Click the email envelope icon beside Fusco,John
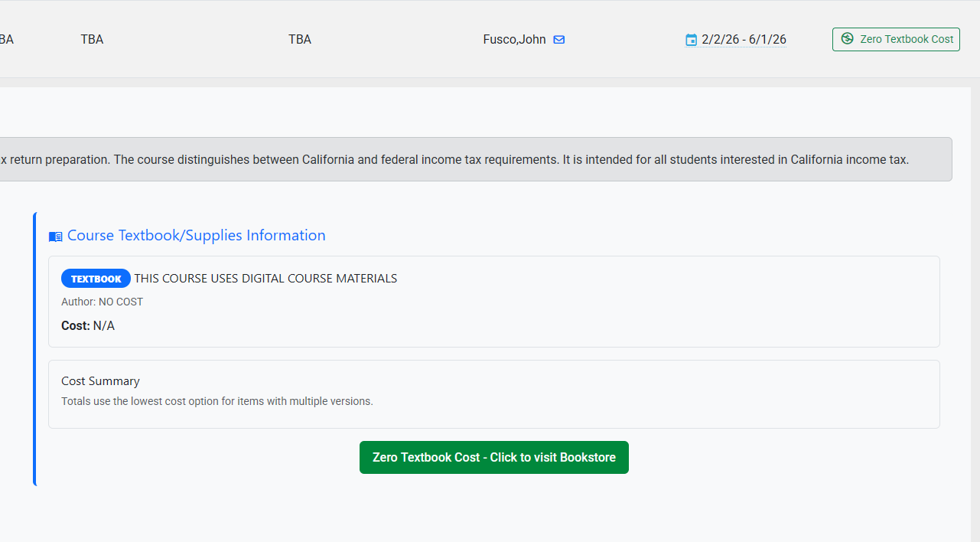Image resolution: width=980 pixels, height=542 pixels. click(x=559, y=40)
